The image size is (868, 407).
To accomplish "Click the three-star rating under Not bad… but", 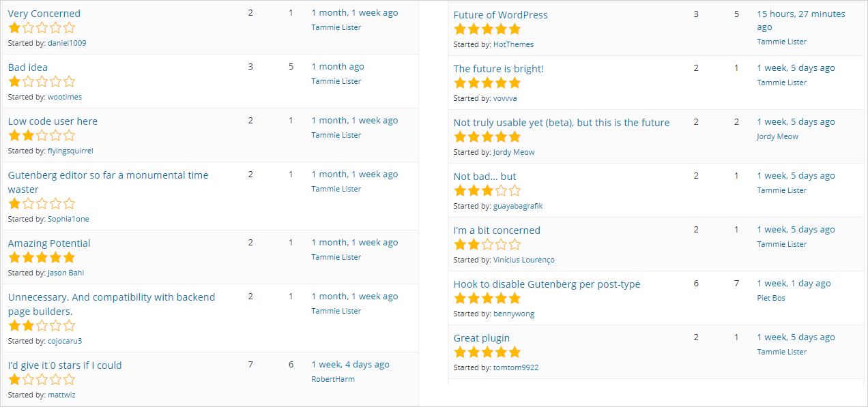I will [x=487, y=191].
